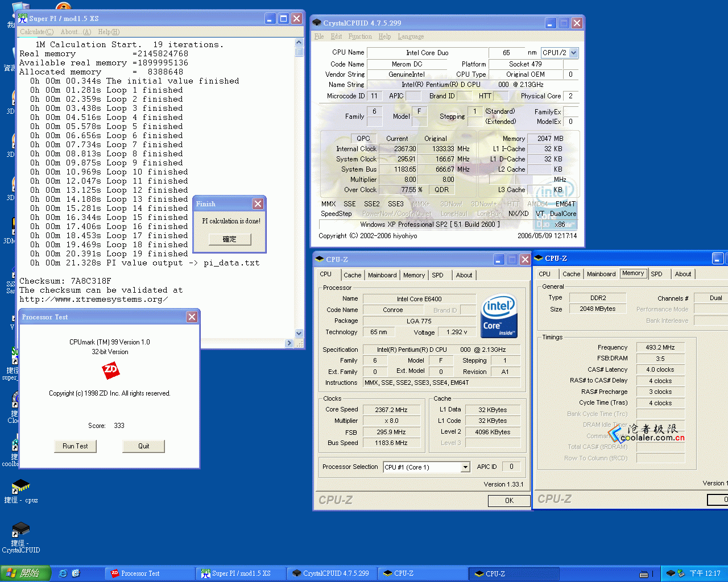Image resolution: width=728 pixels, height=582 pixels.
Task: Click the CrystalCPUID title bar chip icon
Action: point(317,23)
